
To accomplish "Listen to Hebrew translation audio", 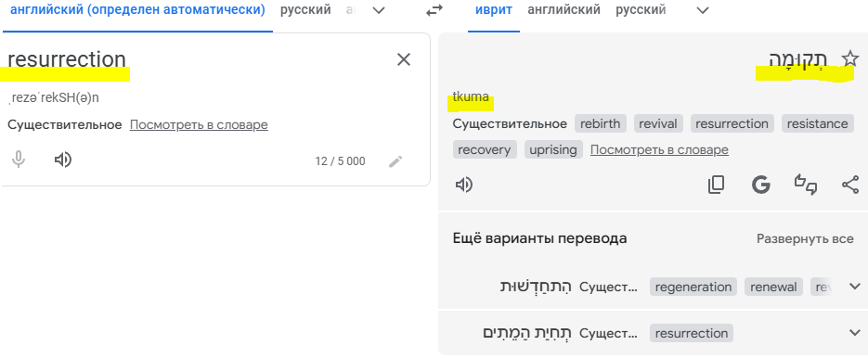I will 463,185.
